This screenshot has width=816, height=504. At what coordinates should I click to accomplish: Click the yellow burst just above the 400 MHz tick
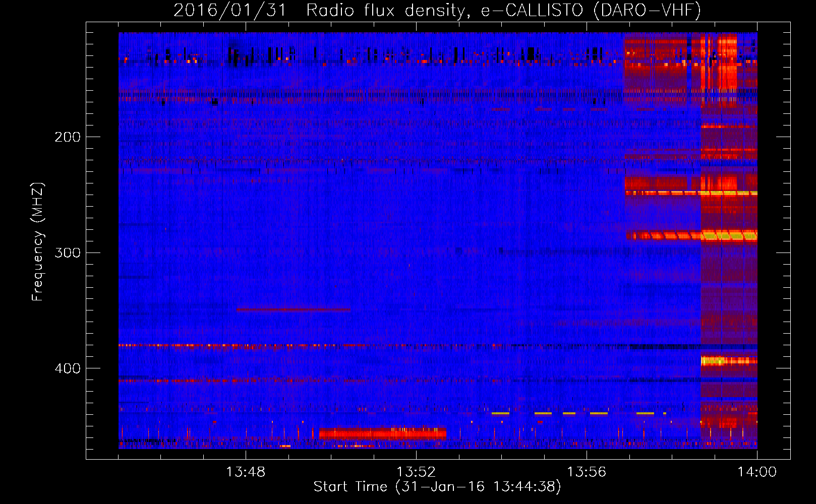tap(729, 360)
